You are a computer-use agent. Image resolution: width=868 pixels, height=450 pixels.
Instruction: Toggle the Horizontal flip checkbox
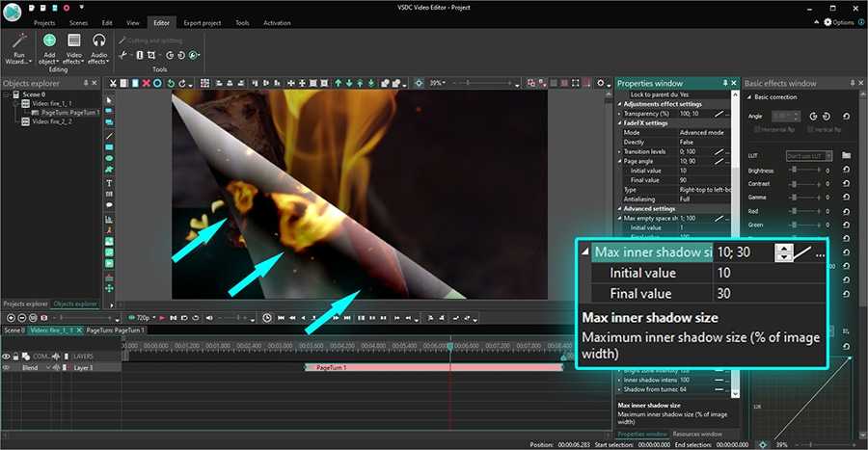tap(758, 129)
